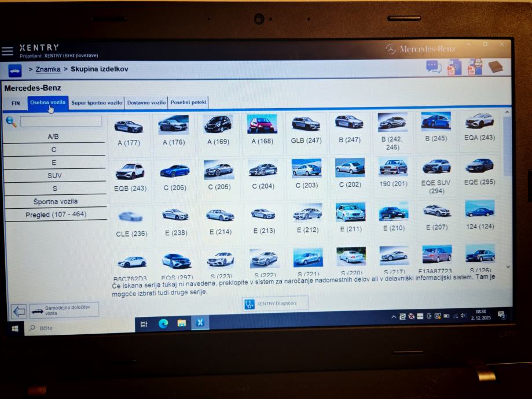Select the A (177) vehicle
This screenshot has height=399, width=532.
tap(129, 134)
